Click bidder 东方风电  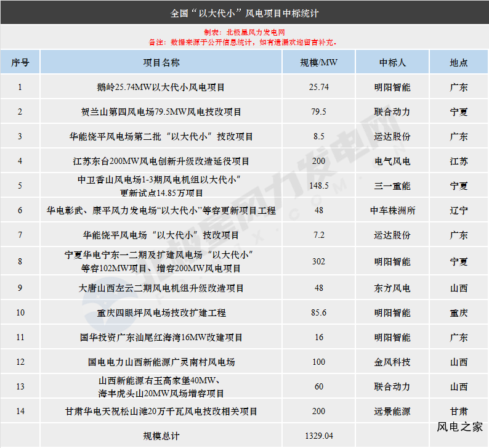(392, 288)
